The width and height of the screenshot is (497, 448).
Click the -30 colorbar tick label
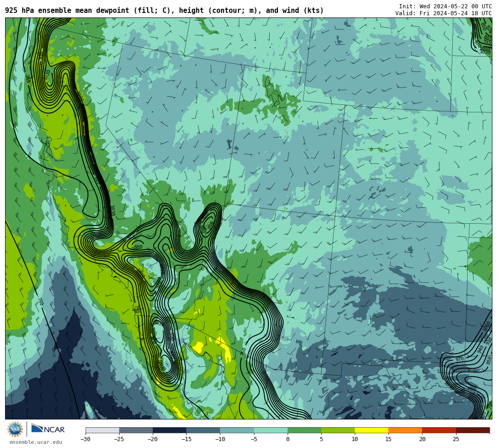[86, 439]
